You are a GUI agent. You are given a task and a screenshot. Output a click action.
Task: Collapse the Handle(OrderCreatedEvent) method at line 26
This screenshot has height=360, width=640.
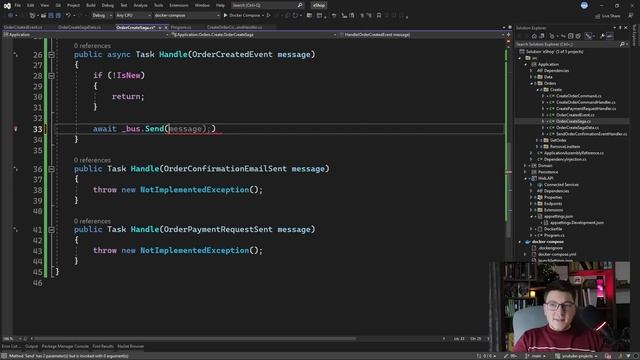coord(51,54)
